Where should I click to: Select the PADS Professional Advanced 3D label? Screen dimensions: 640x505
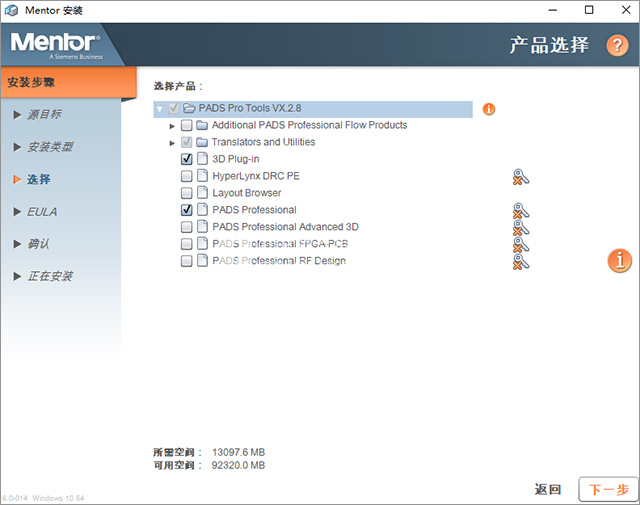(x=285, y=227)
